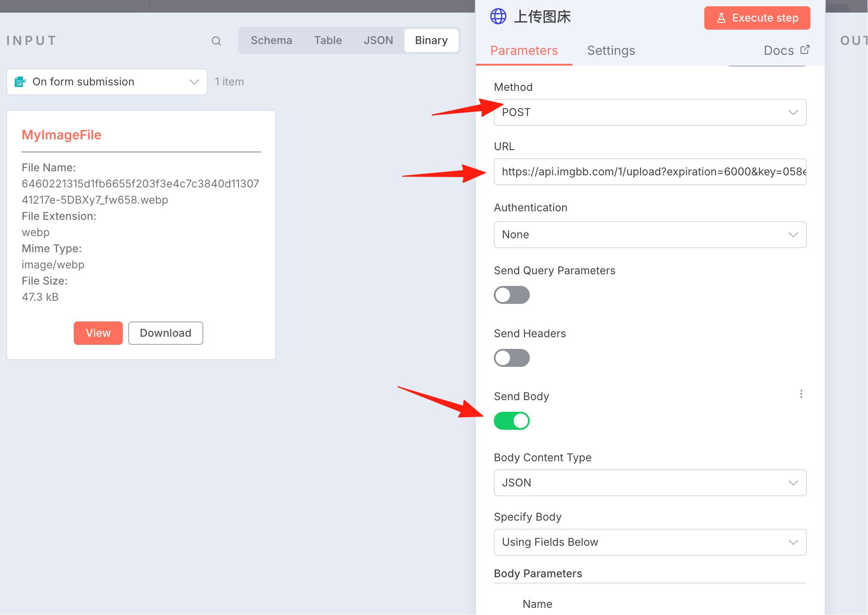This screenshot has height=615, width=868.
Task: Click the Download button for the binary file
Action: pos(166,333)
